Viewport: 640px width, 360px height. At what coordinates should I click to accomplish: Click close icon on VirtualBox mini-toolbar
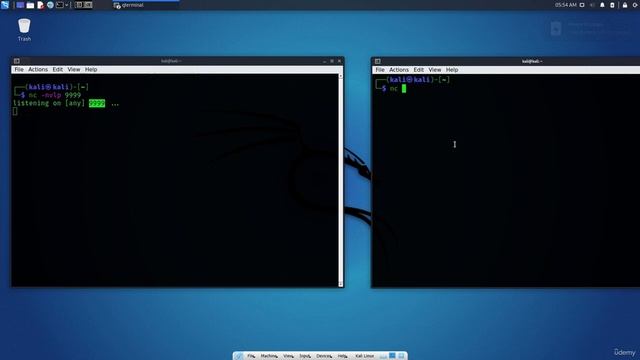tap(401, 356)
